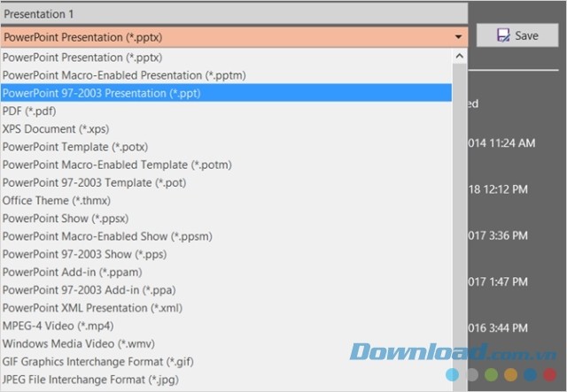
Task: Click the list scrollbar up arrow
Action: click(x=460, y=56)
